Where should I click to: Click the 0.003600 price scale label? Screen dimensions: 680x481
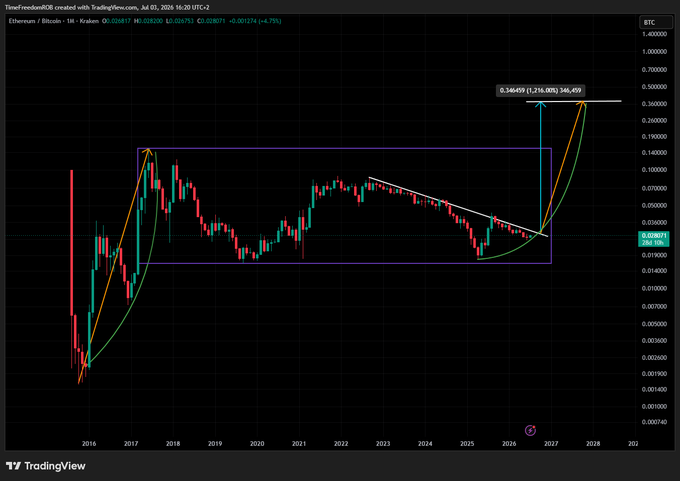tap(654, 340)
